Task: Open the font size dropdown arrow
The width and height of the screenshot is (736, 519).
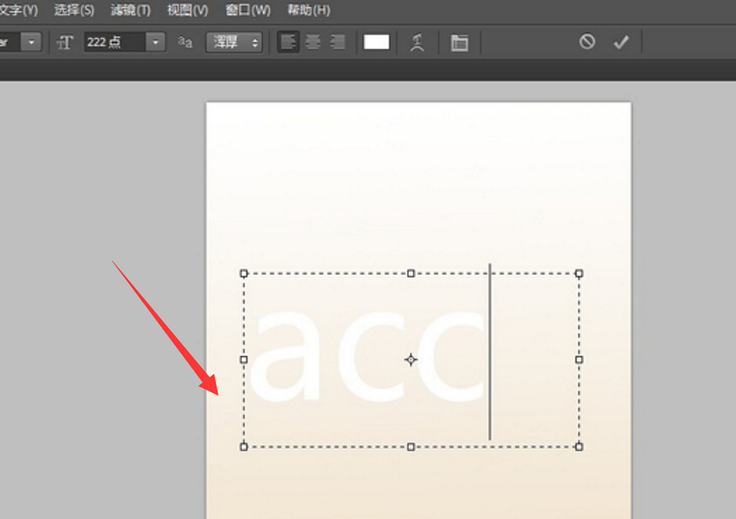Action: [x=155, y=42]
